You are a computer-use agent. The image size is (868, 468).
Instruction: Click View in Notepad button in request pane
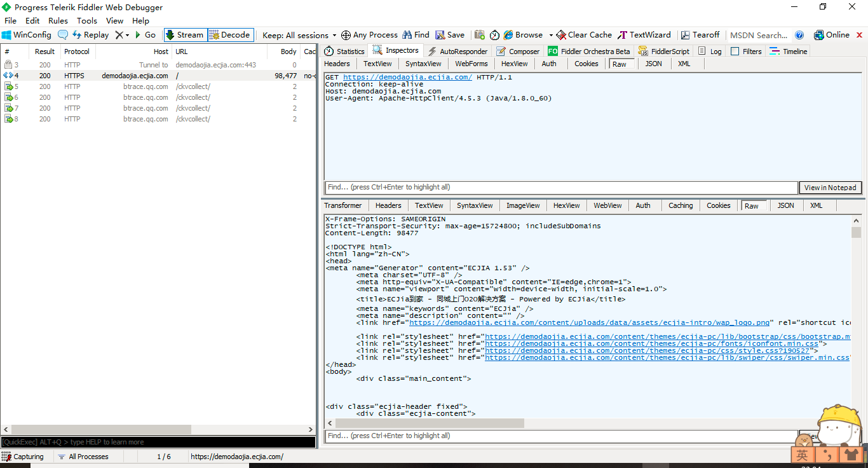tap(831, 188)
